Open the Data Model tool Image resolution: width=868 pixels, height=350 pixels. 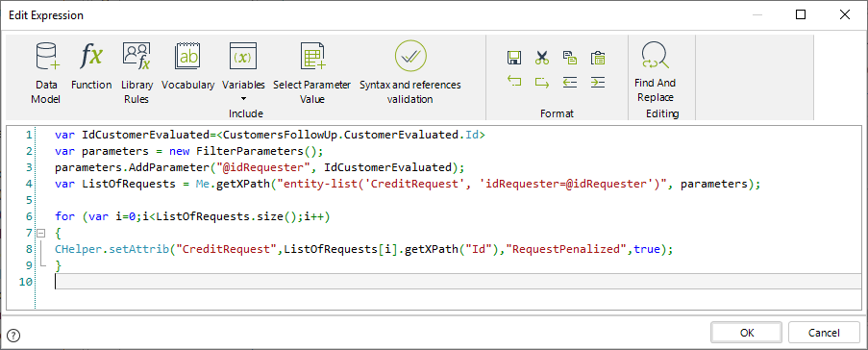[x=46, y=72]
